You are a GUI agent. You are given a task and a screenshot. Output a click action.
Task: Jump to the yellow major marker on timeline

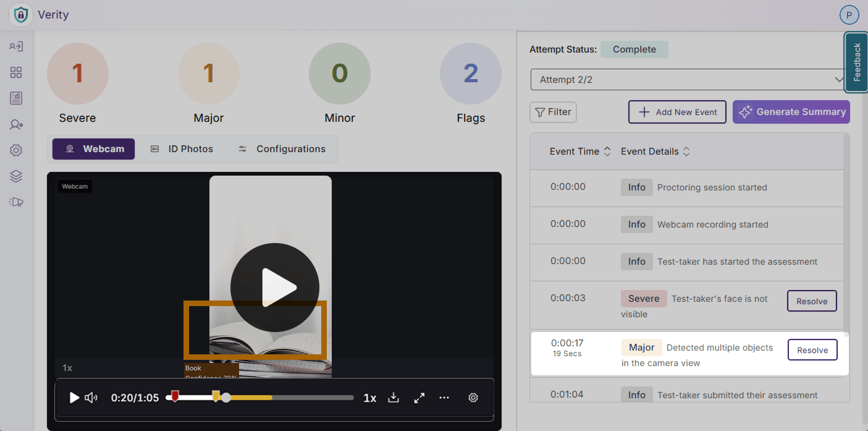point(216,396)
